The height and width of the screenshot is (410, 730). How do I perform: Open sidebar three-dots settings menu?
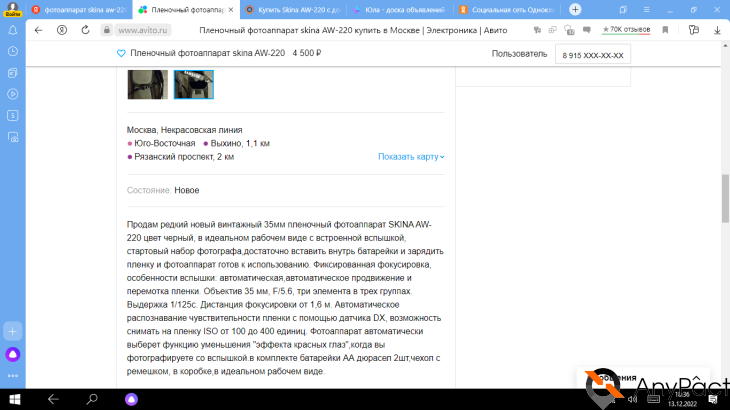pyautogui.click(x=13, y=376)
